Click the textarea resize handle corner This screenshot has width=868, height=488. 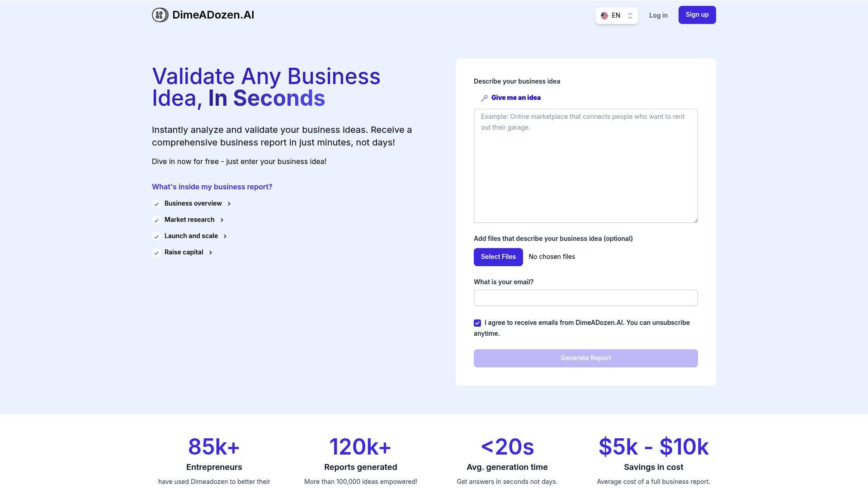[x=695, y=220]
